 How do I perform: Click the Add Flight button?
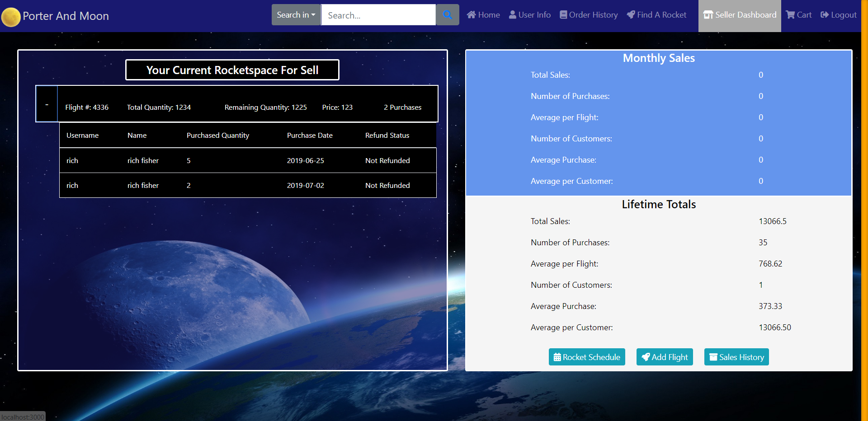665,357
